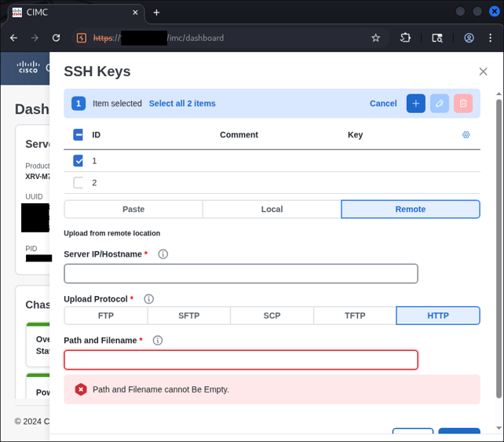Open a new browser tab
Viewport: 504px width, 442px height.
156,13
